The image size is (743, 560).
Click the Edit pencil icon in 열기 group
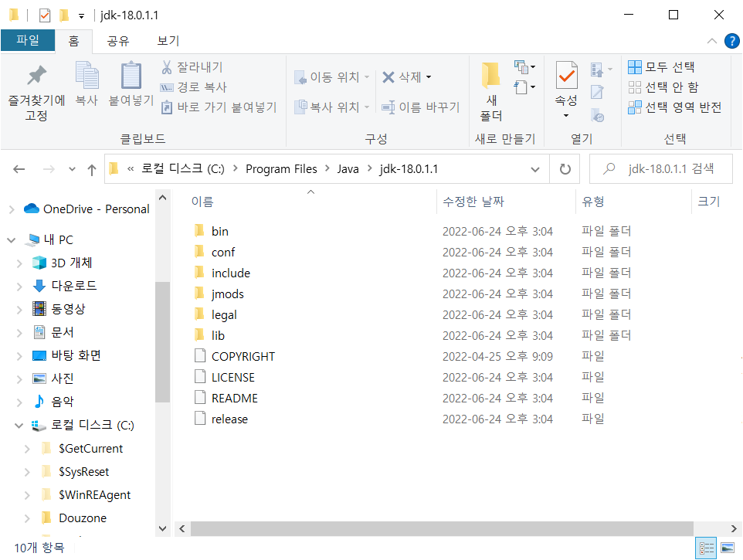click(x=597, y=92)
